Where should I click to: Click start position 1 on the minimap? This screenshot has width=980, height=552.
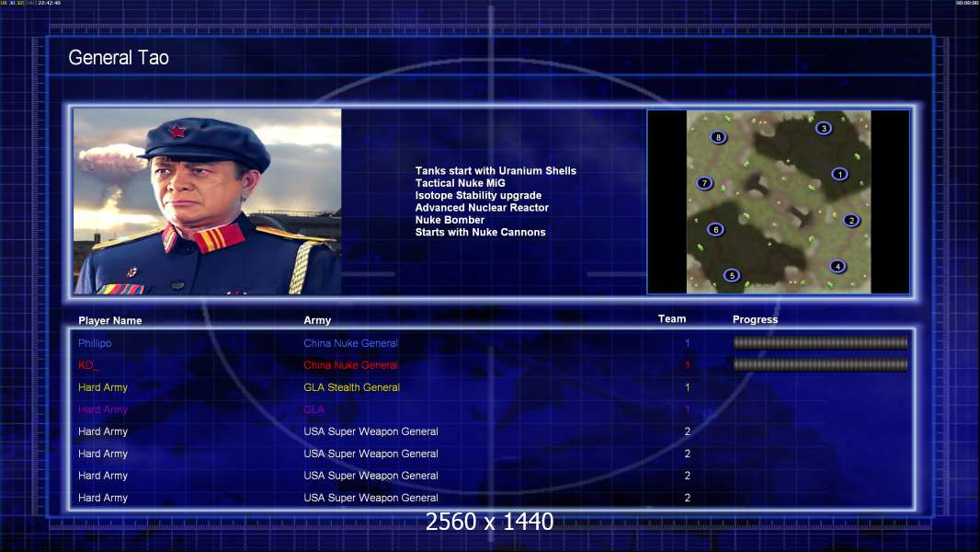(x=839, y=175)
